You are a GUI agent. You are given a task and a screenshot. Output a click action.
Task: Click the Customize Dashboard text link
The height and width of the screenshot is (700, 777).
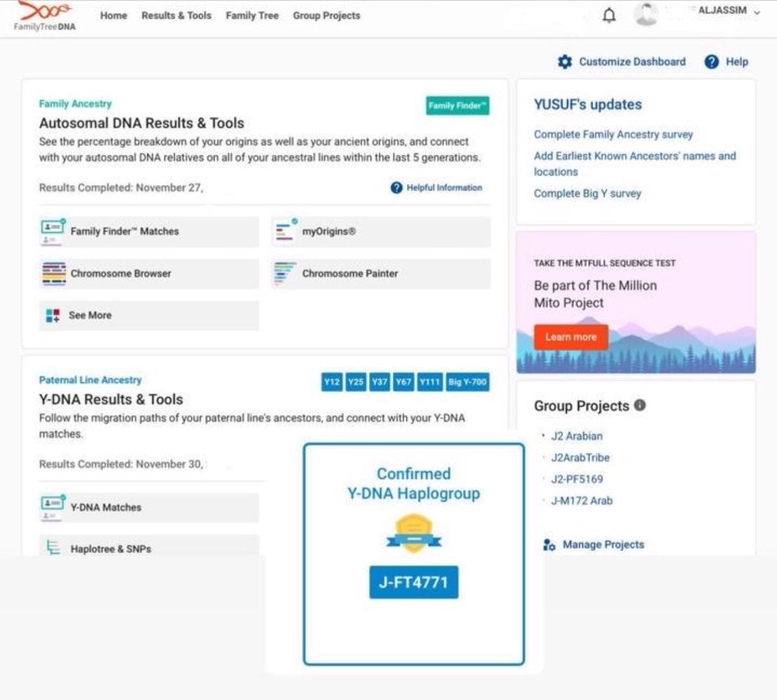pos(632,62)
